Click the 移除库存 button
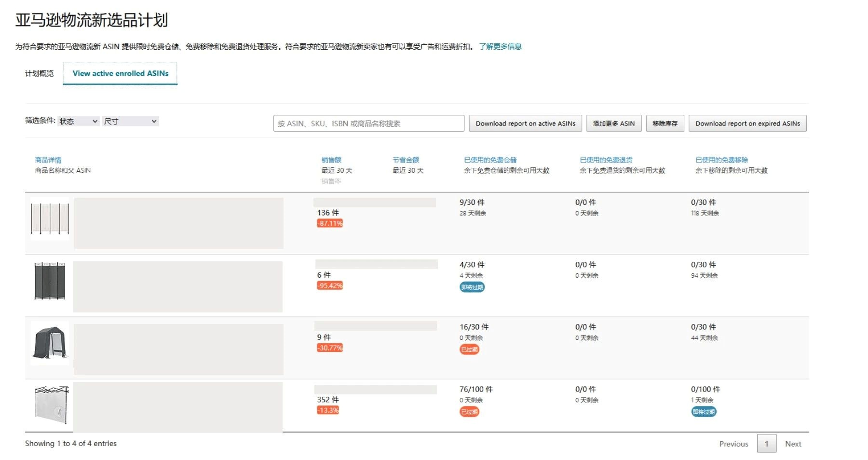 click(x=665, y=123)
